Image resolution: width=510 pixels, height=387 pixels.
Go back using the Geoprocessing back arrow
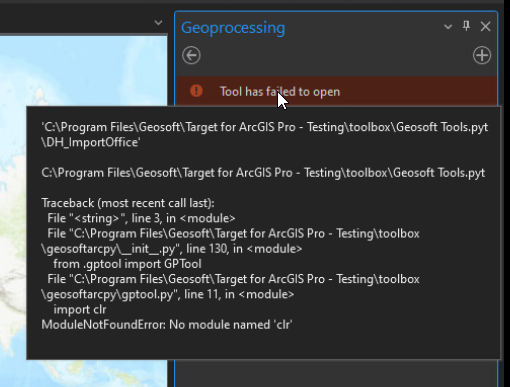click(191, 55)
